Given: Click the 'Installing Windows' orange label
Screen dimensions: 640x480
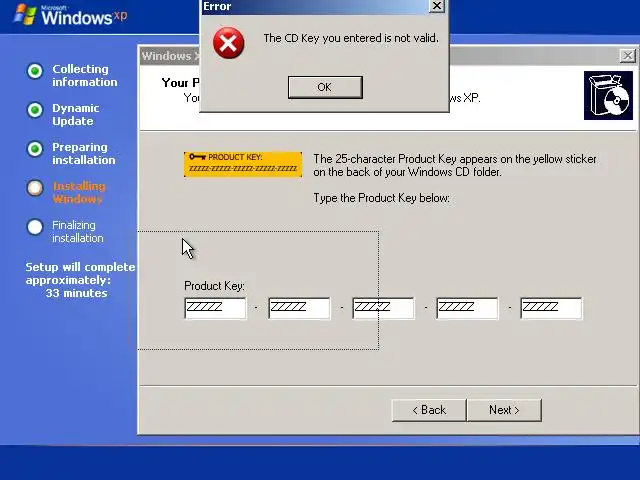Looking at the screenshot, I should pos(79,193).
